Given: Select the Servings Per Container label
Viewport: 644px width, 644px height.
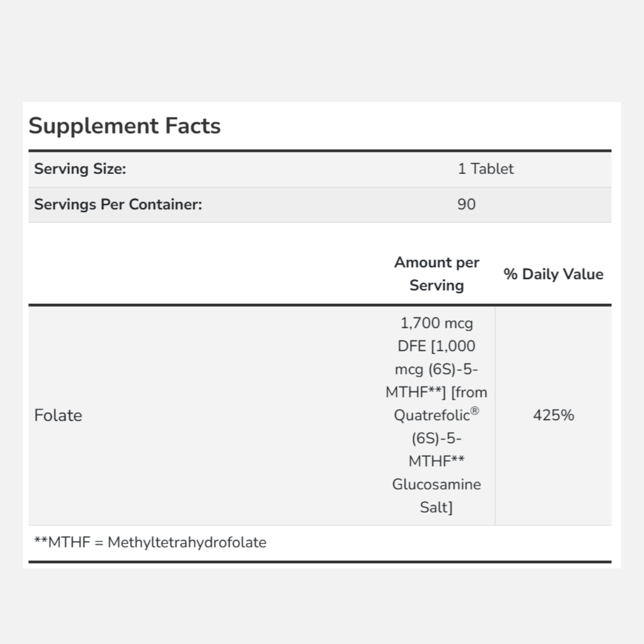Looking at the screenshot, I should pos(118,204).
